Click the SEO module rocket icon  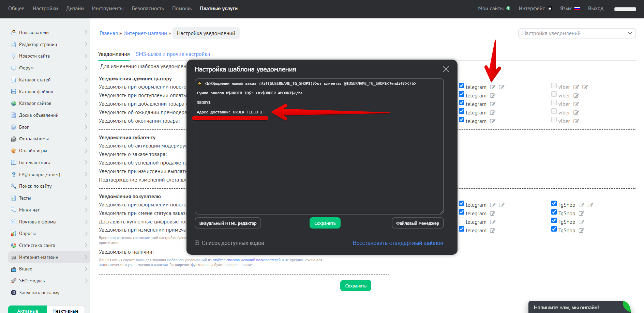click(14, 281)
